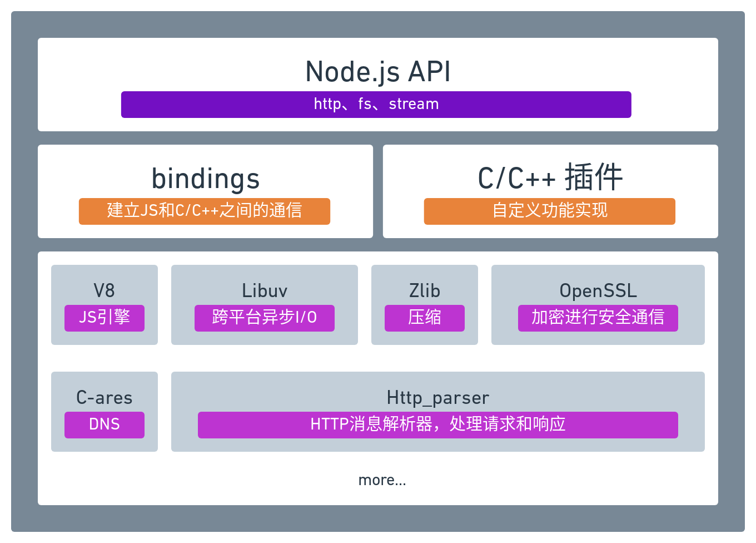Image resolution: width=756 pixels, height=543 pixels.
Task: Click the "Node.js API" heading
Action: pos(378,72)
